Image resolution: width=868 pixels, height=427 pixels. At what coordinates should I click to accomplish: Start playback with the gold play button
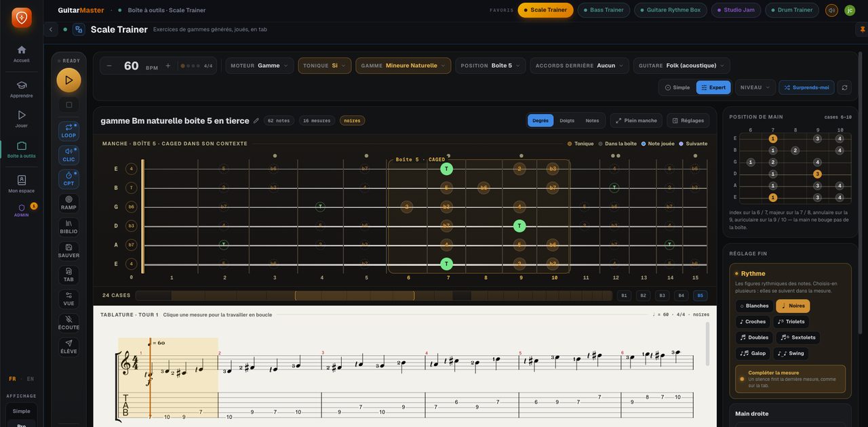point(68,80)
